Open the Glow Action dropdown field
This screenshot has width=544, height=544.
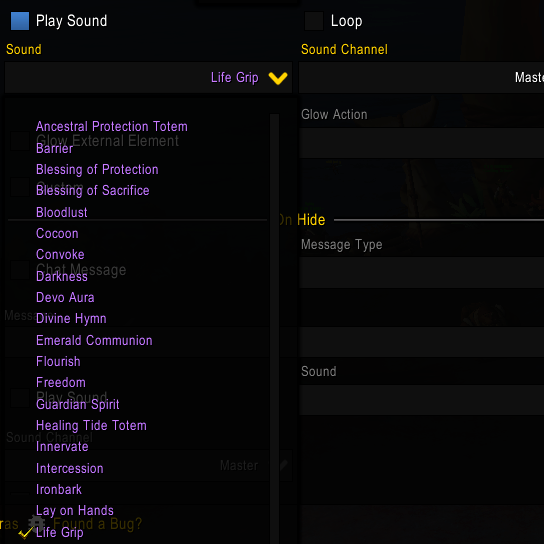(x=421, y=143)
